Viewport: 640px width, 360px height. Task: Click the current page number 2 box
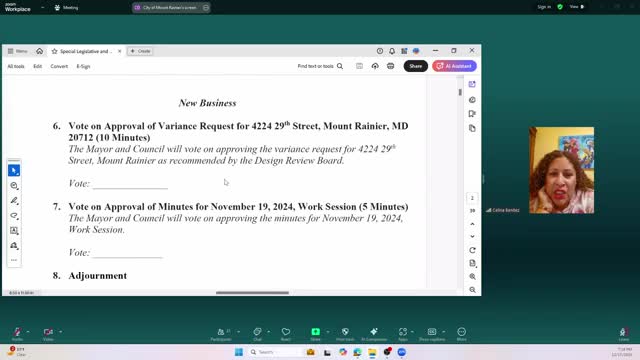pyautogui.click(x=472, y=198)
